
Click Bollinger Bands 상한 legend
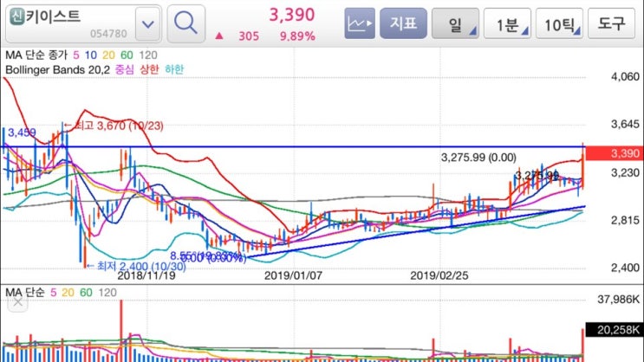coord(149,69)
